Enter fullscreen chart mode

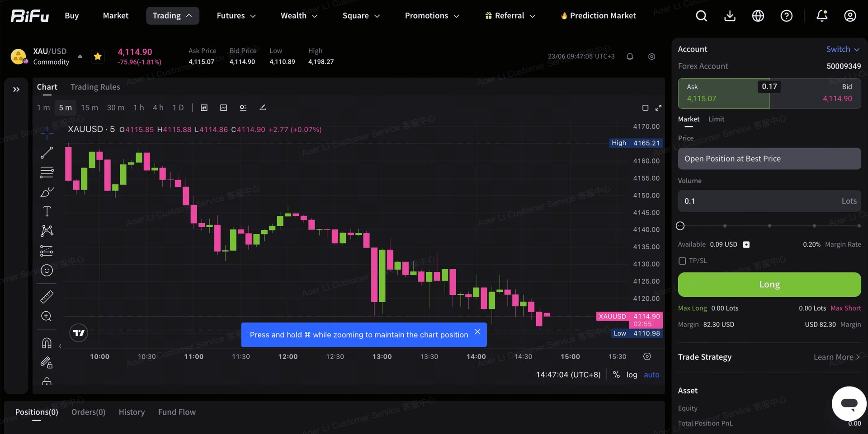click(x=658, y=107)
